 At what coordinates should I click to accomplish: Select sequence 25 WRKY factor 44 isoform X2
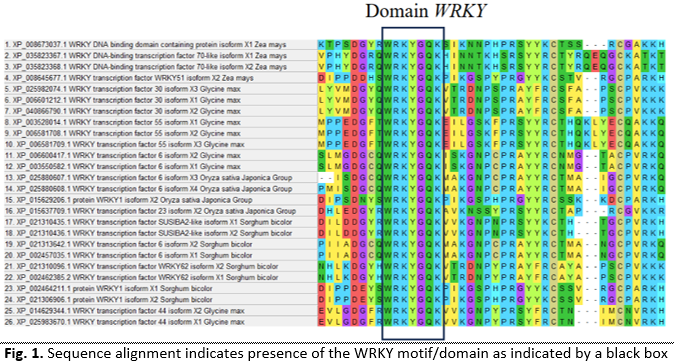point(124,311)
